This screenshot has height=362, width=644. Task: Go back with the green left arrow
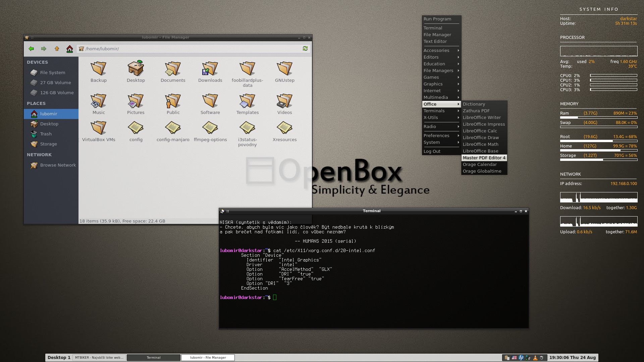click(x=31, y=49)
